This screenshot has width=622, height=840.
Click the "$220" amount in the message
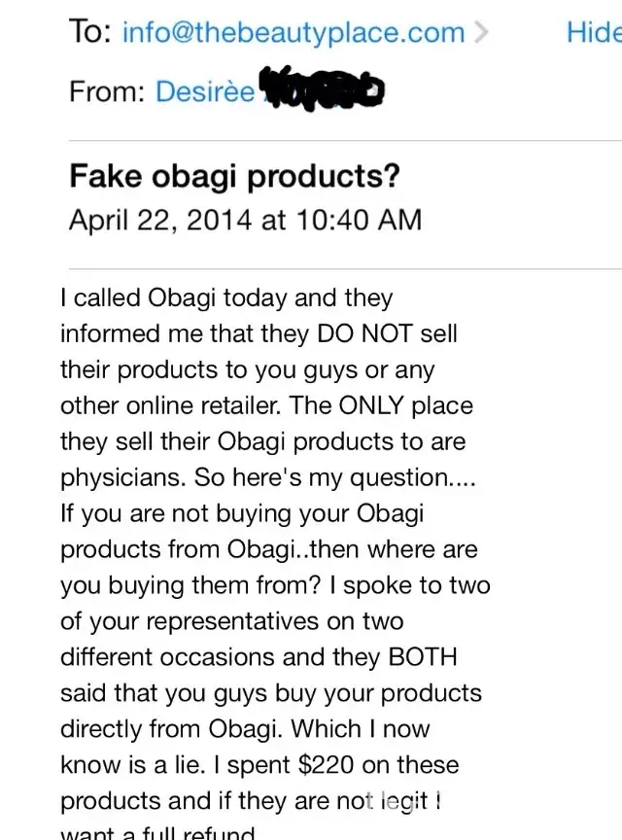click(323, 765)
